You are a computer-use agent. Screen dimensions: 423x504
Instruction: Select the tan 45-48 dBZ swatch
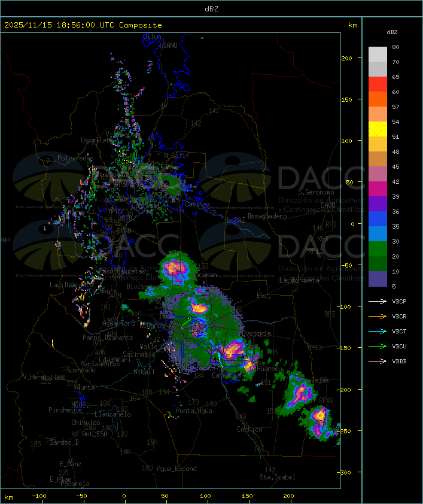[x=378, y=159]
